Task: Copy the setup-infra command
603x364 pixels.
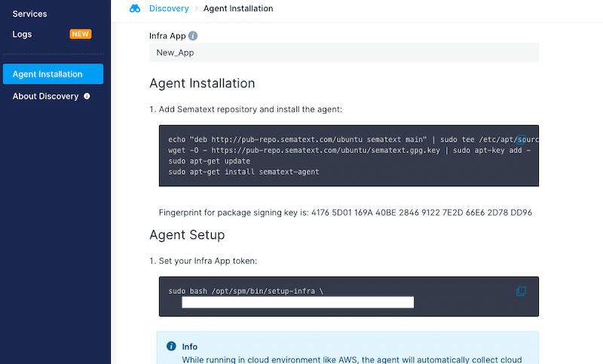Action: (521, 292)
